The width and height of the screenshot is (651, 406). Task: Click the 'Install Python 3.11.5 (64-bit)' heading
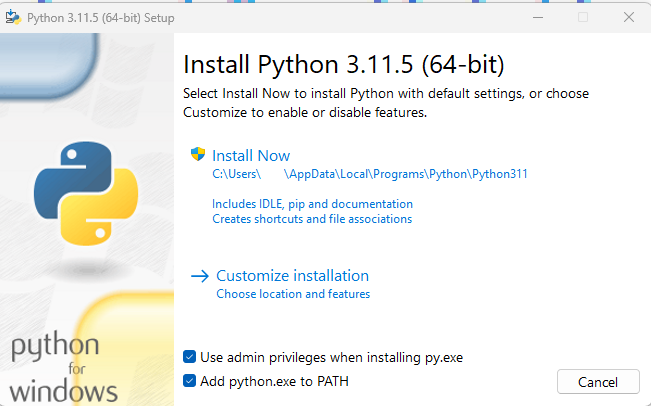tap(344, 65)
